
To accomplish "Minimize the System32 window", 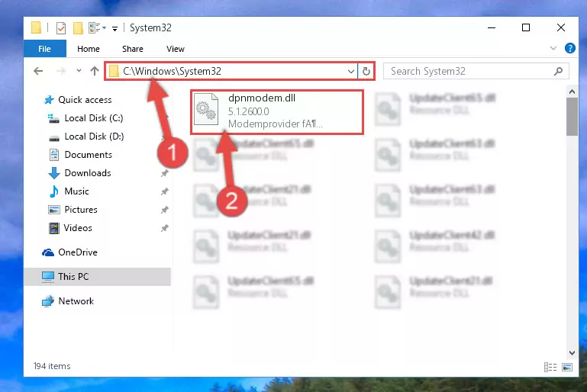I will 492,27.
